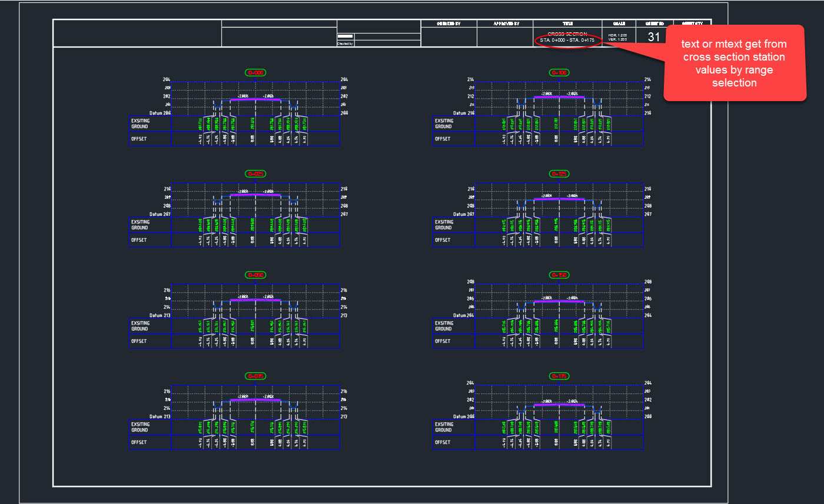
Task: Select the small 'Checked by' label
Action: pos(345,44)
